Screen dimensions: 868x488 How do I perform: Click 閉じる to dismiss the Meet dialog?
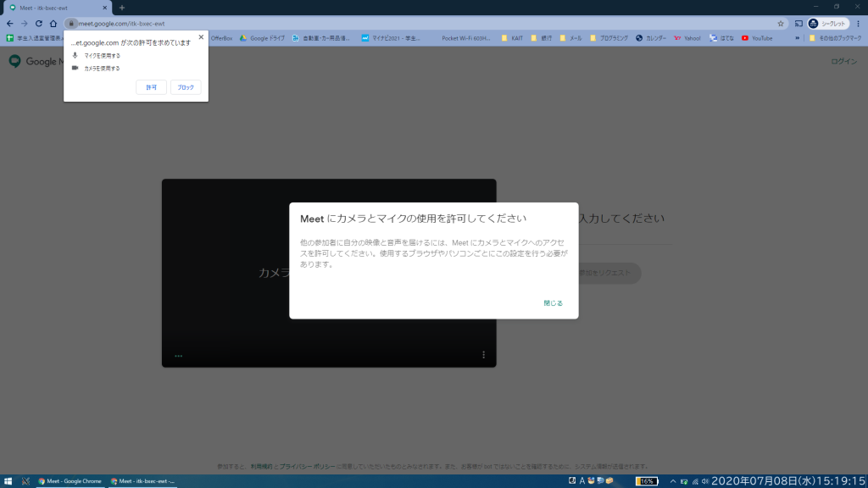553,303
